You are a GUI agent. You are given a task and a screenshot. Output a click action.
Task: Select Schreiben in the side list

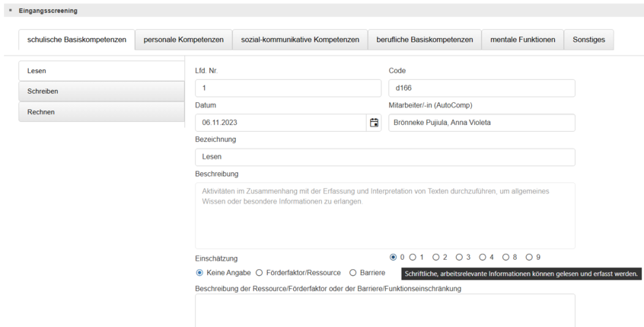pyautogui.click(x=100, y=91)
